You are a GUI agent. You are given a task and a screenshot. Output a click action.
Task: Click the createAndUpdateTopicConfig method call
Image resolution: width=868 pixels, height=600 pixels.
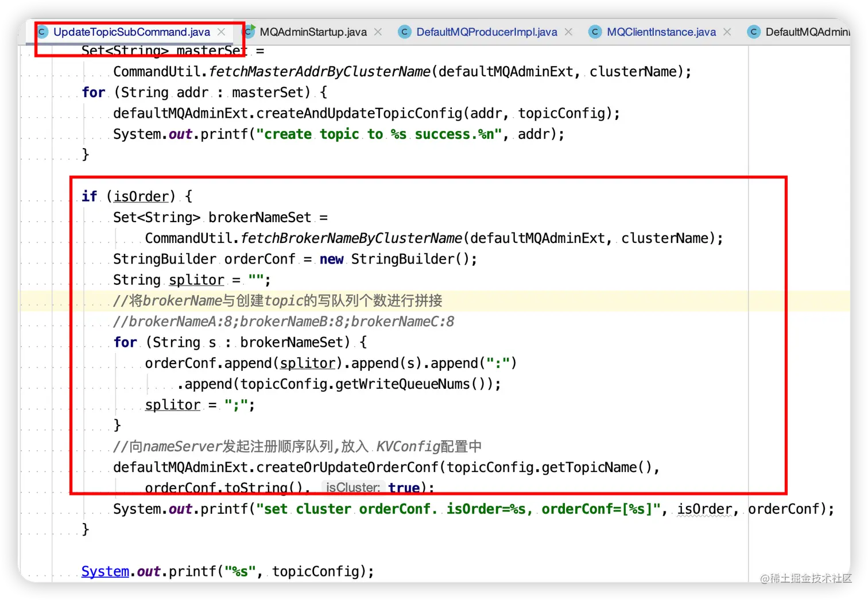[359, 113]
